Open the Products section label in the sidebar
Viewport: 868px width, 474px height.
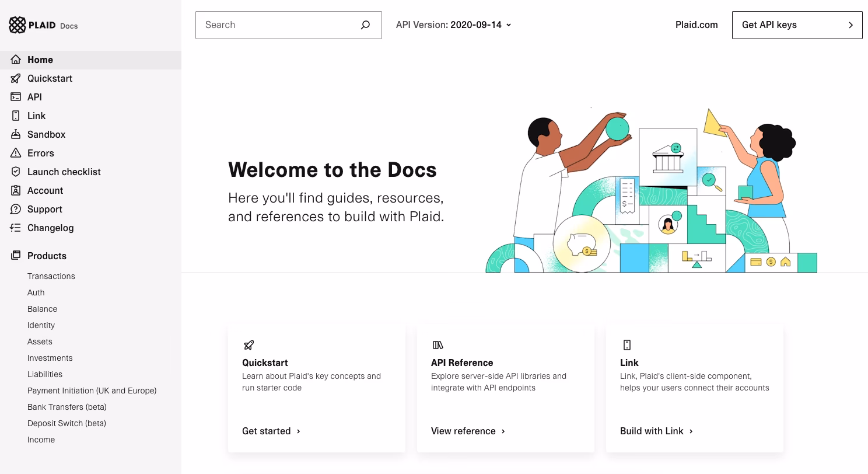(x=47, y=256)
